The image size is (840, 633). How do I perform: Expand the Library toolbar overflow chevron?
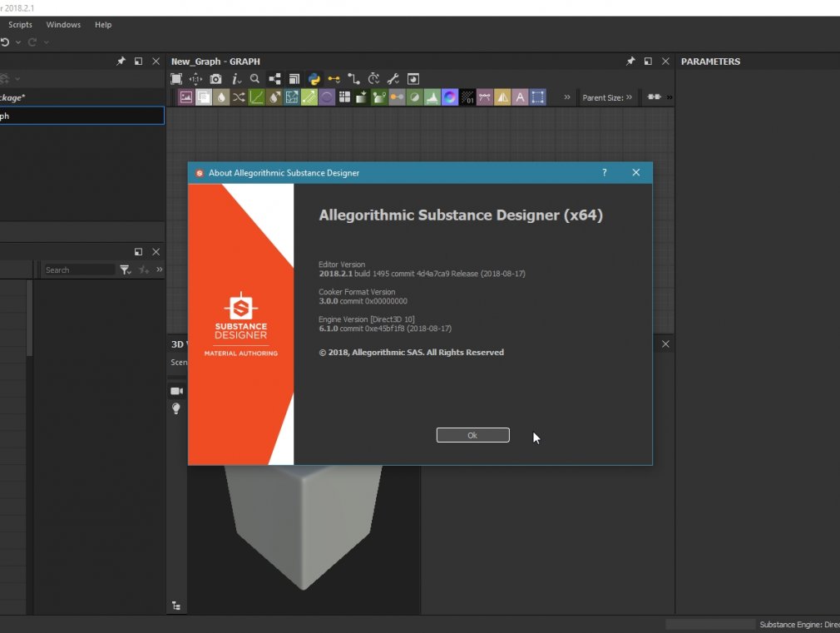click(159, 270)
